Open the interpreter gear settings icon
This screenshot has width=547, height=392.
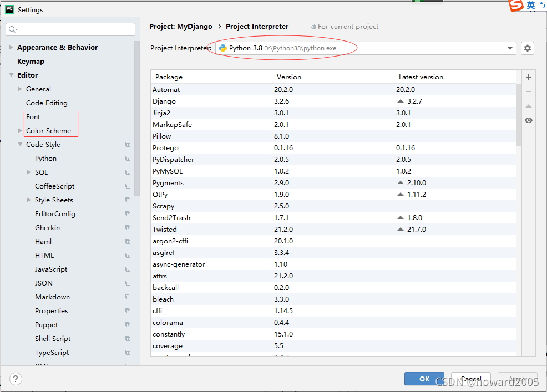coord(528,48)
